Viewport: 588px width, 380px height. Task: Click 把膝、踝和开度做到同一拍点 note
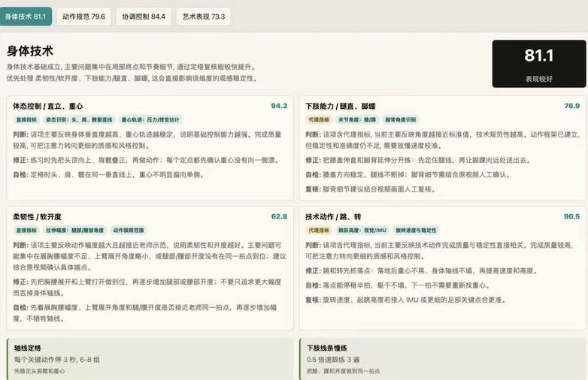[x=343, y=371]
